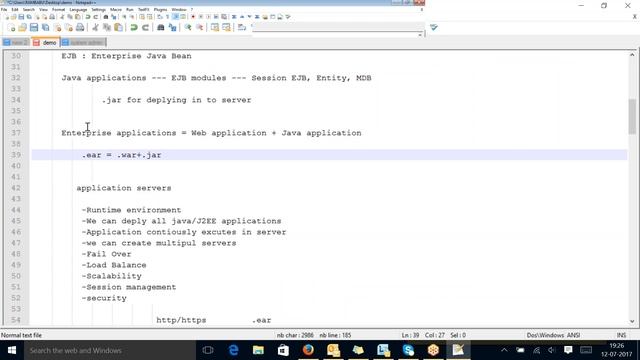Screen dimensions: 640x360
Task: Open the View menu
Action: point(43,9)
